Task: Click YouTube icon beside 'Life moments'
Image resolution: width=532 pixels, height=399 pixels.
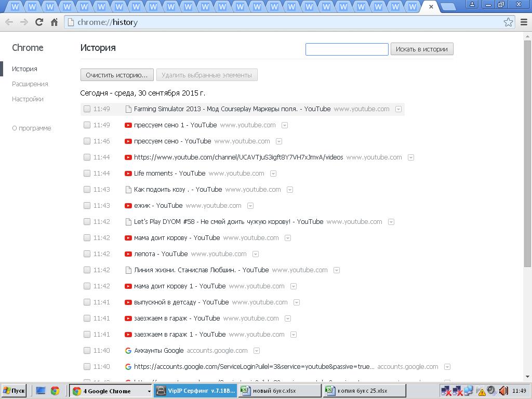Action: point(128,174)
